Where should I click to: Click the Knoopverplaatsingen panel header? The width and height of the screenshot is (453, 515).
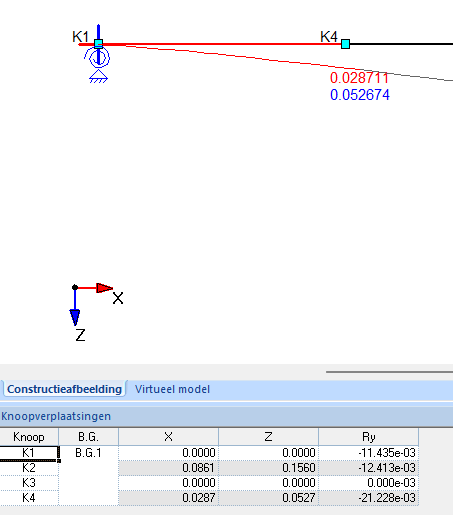pos(226,416)
